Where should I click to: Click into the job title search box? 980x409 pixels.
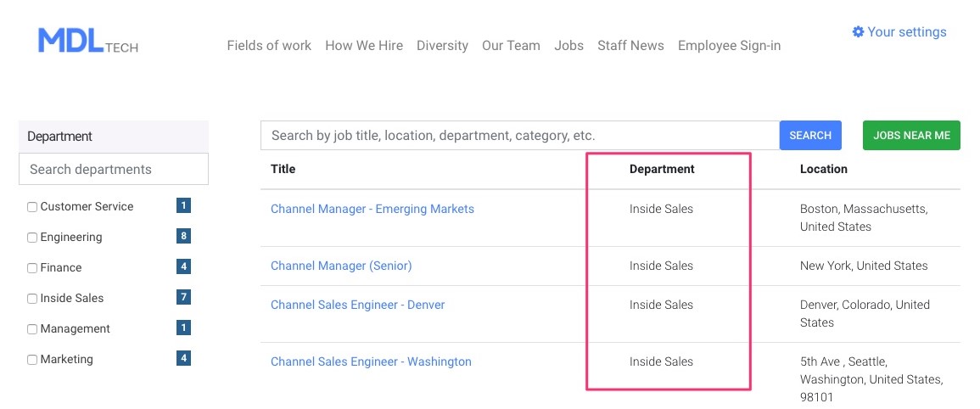click(520, 136)
